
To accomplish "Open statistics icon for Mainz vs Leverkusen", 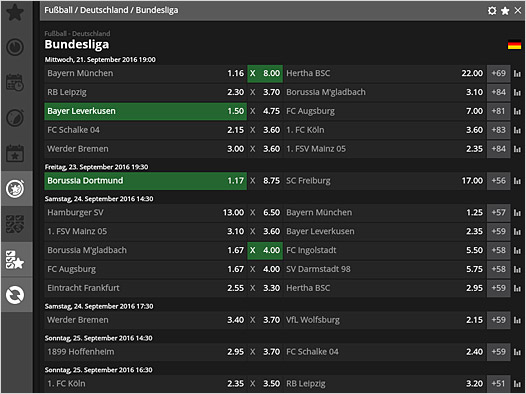I will [x=517, y=232].
